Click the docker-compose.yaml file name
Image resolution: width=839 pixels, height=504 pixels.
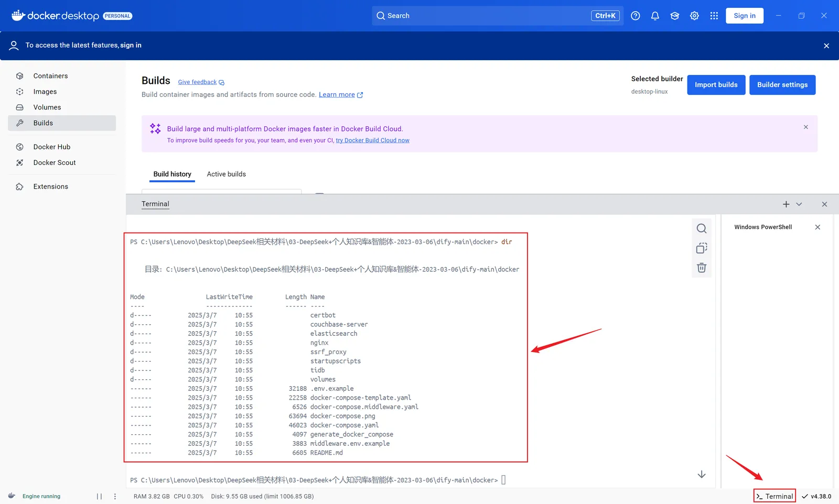click(x=344, y=425)
